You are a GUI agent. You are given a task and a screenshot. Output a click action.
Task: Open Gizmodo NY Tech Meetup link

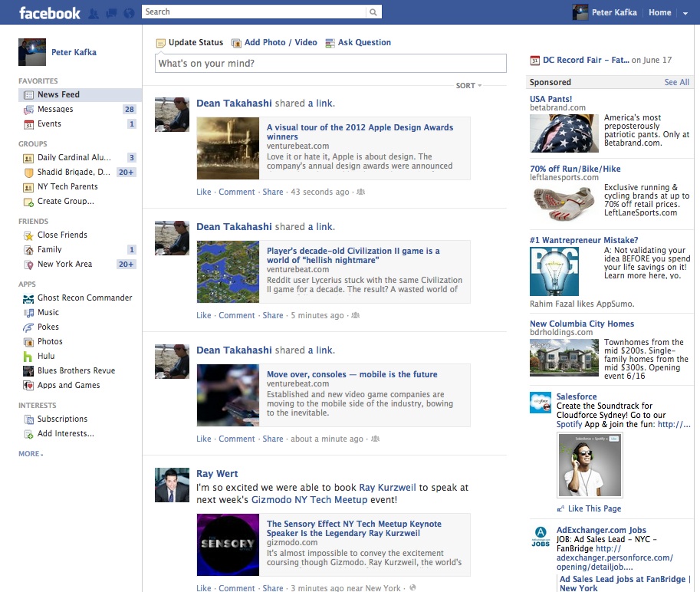[310, 499]
